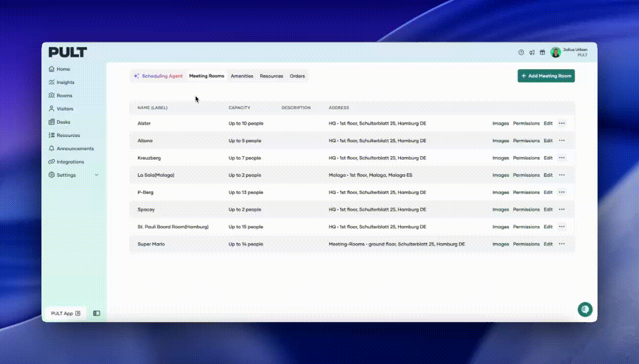Open the gift box icon
The height and width of the screenshot is (364, 639).
(542, 52)
